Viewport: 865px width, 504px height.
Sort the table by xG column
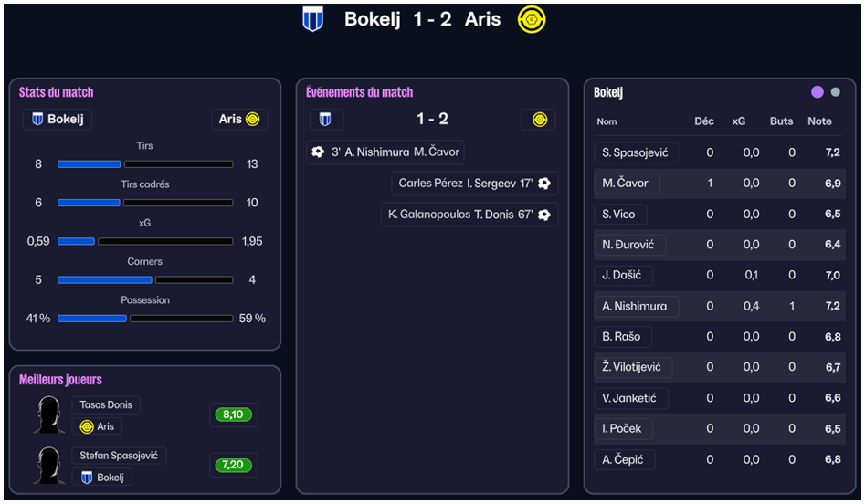[738, 121]
